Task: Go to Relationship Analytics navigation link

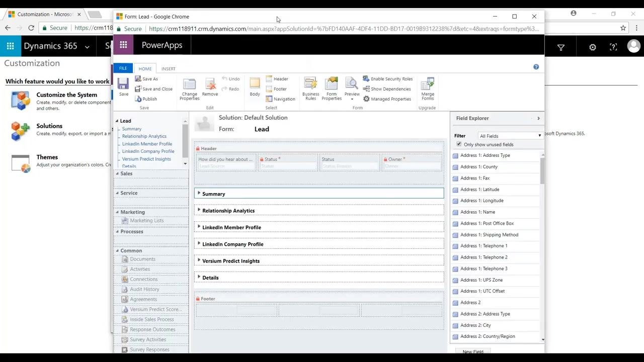Action: pyautogui.click(x=144, y=136)
